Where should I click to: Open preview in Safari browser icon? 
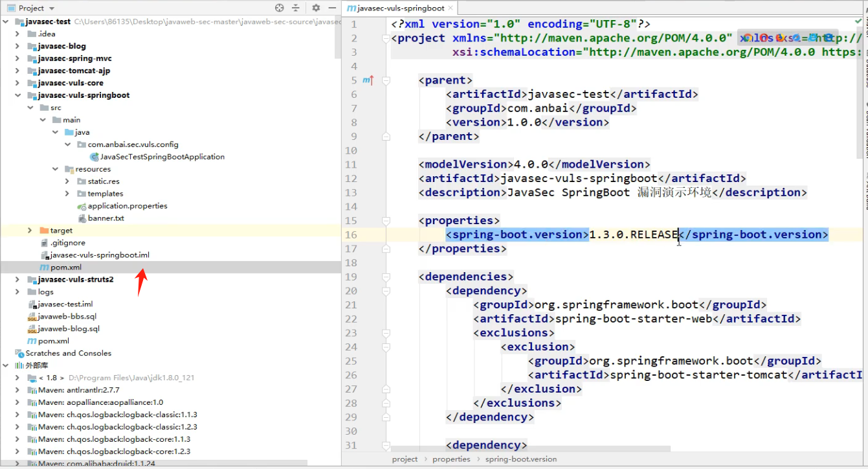(x=796, y=38)
